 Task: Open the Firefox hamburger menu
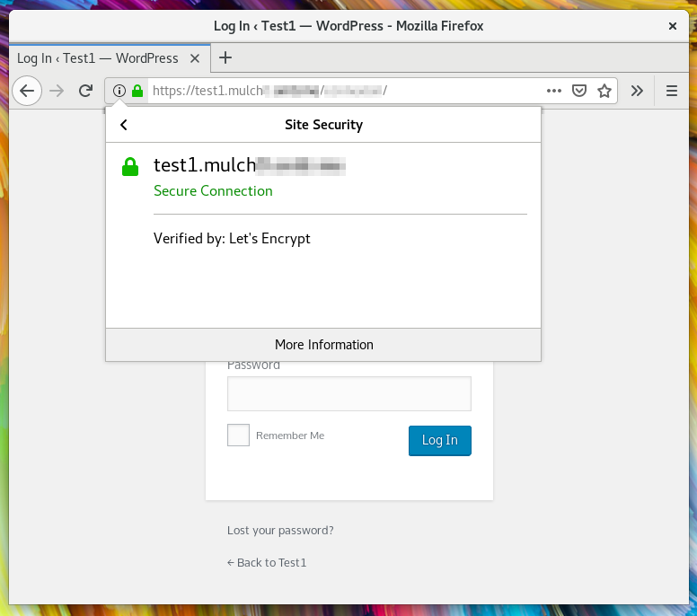point(672,91)
